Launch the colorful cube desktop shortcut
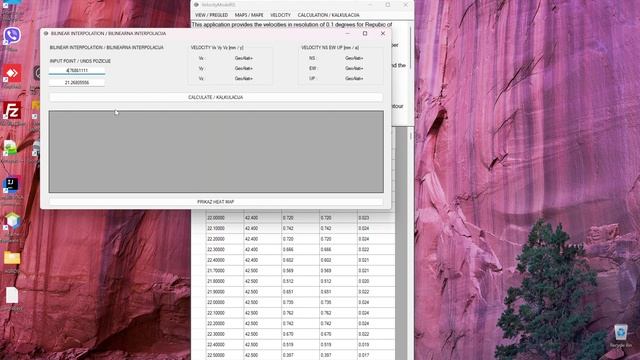Image resolution: width=640 pixels, height=360 pixels. pyautogui.click(x=12, y=221)
